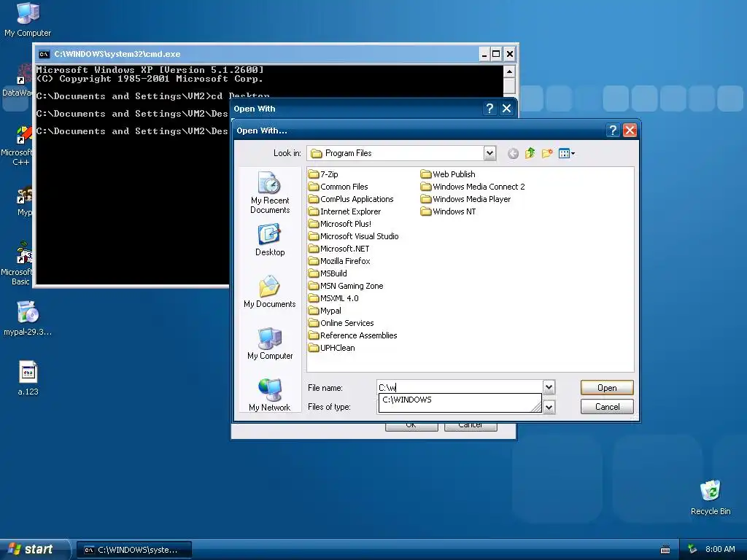Select the MSN Gaming Zone folder

click(x=346, y=286)
